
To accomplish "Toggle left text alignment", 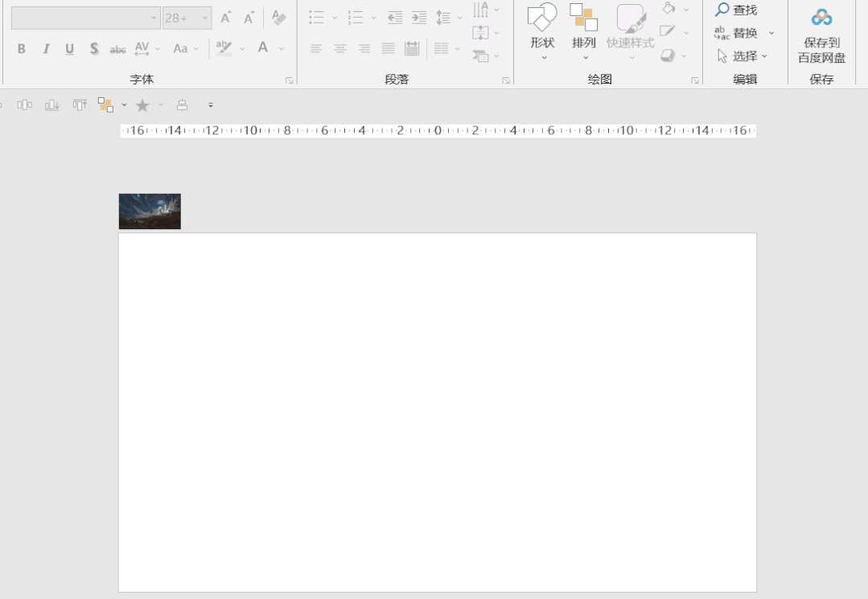I will point(316,49).
